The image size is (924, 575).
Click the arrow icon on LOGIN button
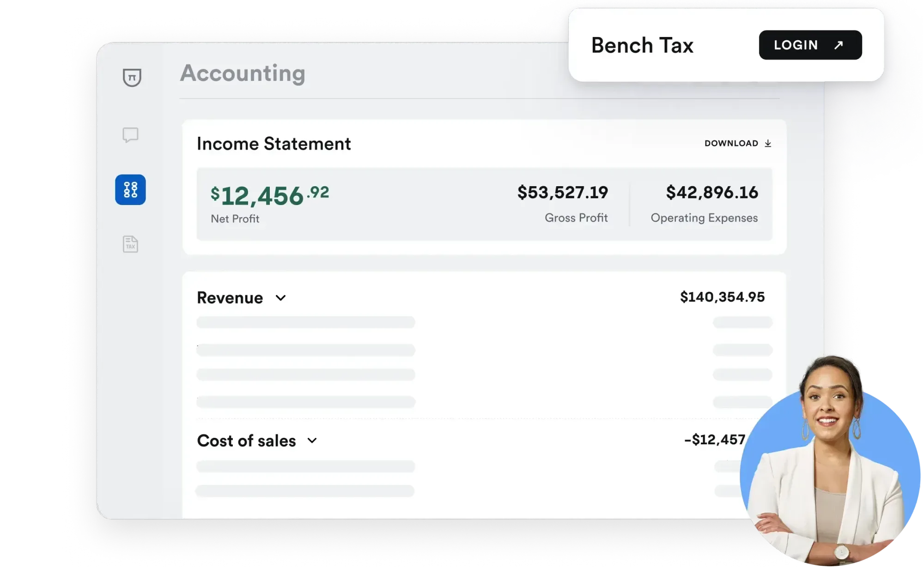click(x=839, y=45)
